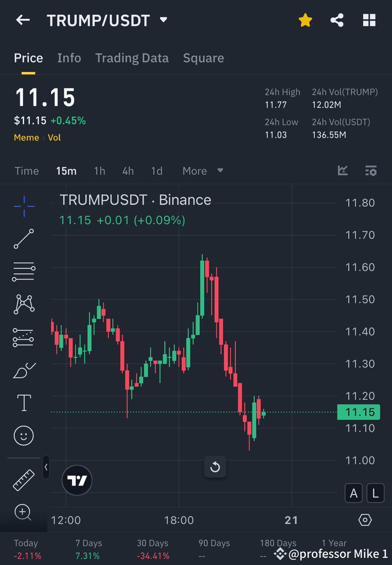The image size is (392, 565).
Task: Select the crosshair cursor tool
Action: [24, 206]
